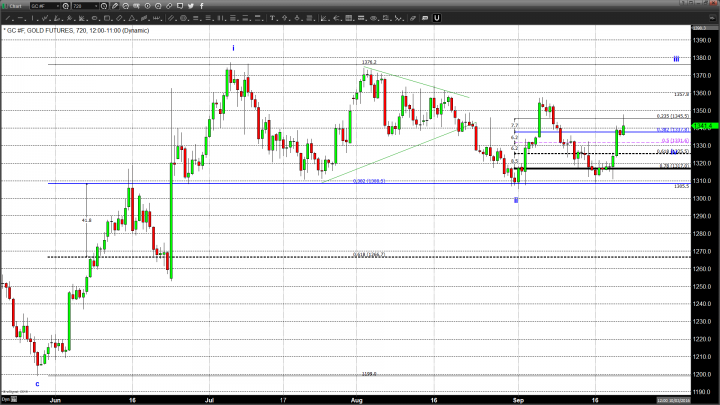Click the Facebook share icon
The image size is (720, 405).
coord(202,6)
